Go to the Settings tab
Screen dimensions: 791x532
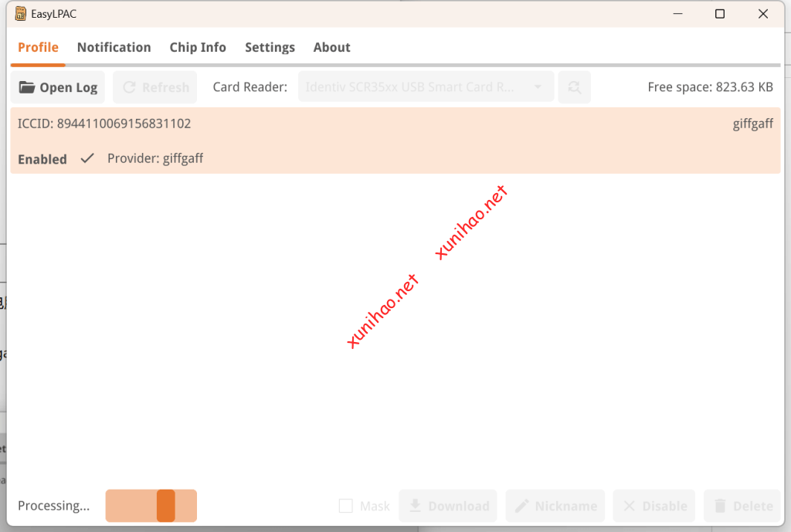[x=270, y=47]
